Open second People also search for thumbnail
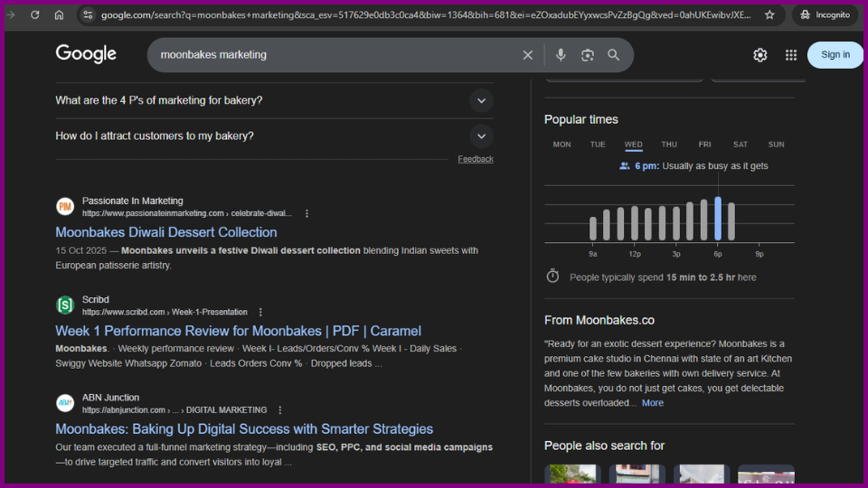The width and height of the screenshot is (868, 488). [x=637, y=474]
